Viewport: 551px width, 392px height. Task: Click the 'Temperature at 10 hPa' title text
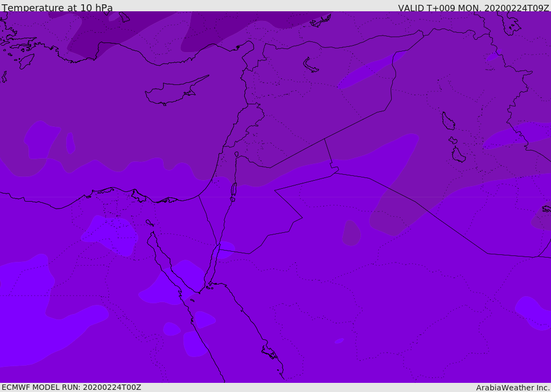point(57,8)
